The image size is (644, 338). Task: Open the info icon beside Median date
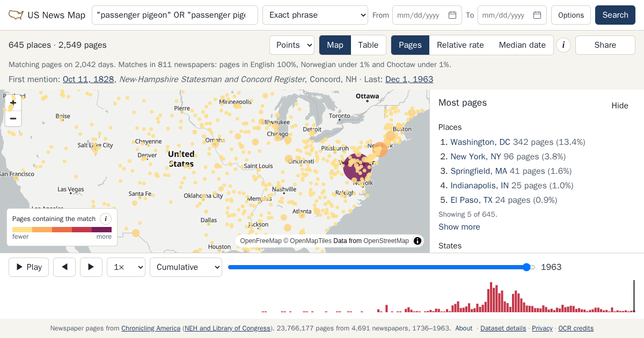[563, 45]
